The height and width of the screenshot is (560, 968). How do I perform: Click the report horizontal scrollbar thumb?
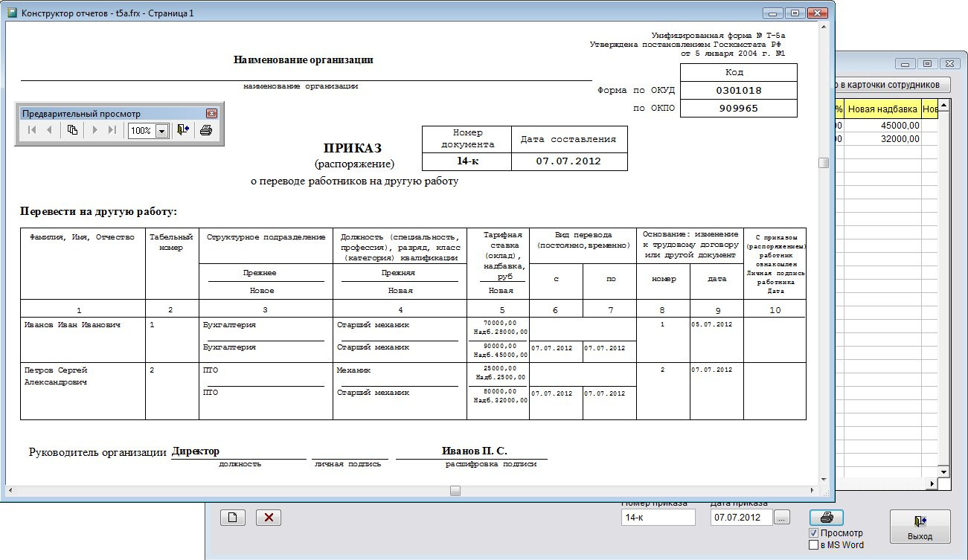455,490
